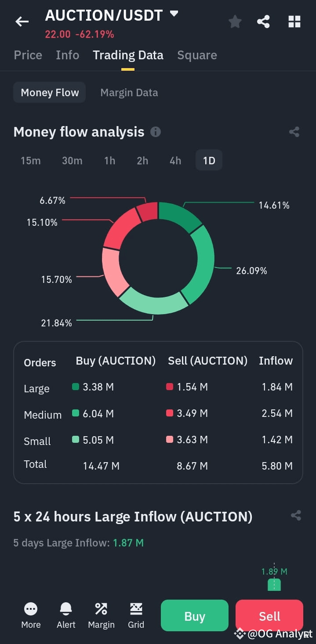The image size is (316, 644).
Task: Expand the AUCTION/USDT pair dropdown arrow
Action: [x=174, y=14]
